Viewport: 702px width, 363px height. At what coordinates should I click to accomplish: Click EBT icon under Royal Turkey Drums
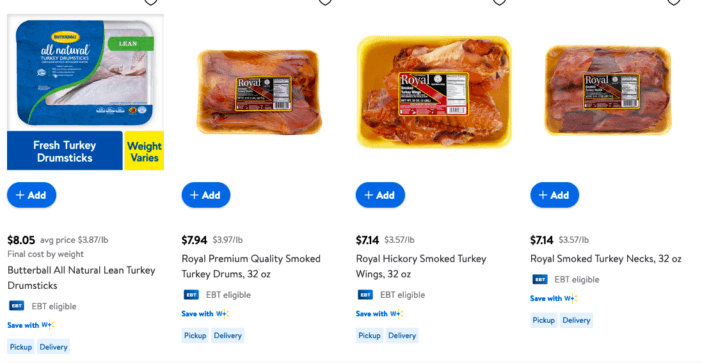[x=191, y=295]
